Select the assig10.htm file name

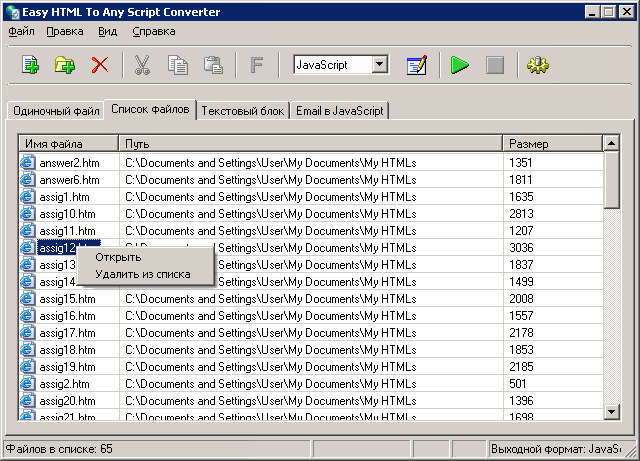click(67, 214)
